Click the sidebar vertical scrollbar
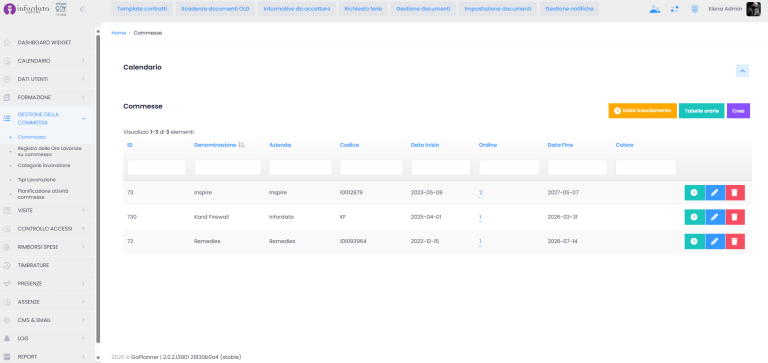Viewport: 768px width, 363px height. (x=98, y=189)
